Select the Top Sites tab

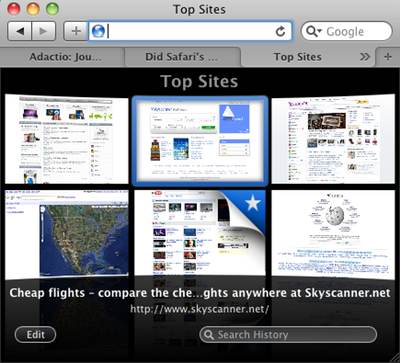pyautogui.click(x=298, y=57)
